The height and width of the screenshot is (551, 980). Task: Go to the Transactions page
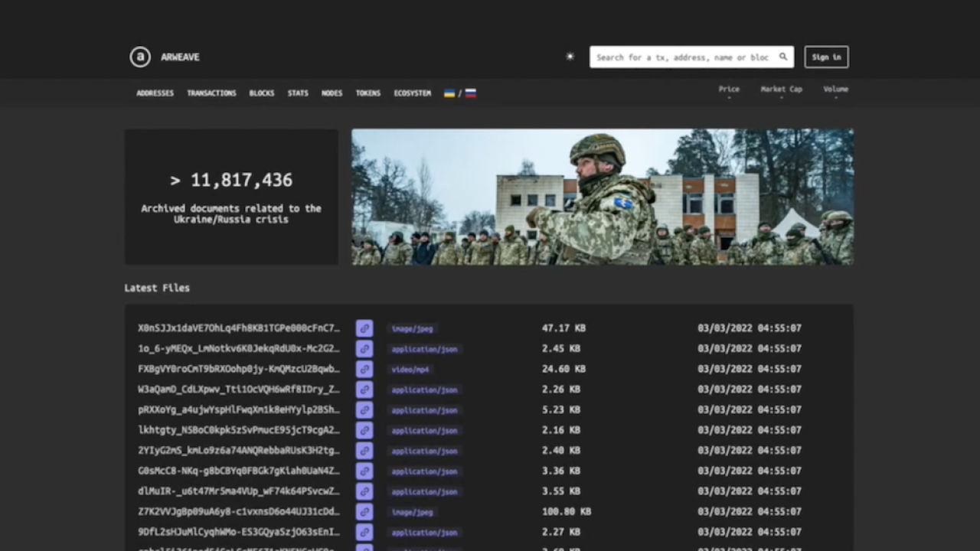211,93
